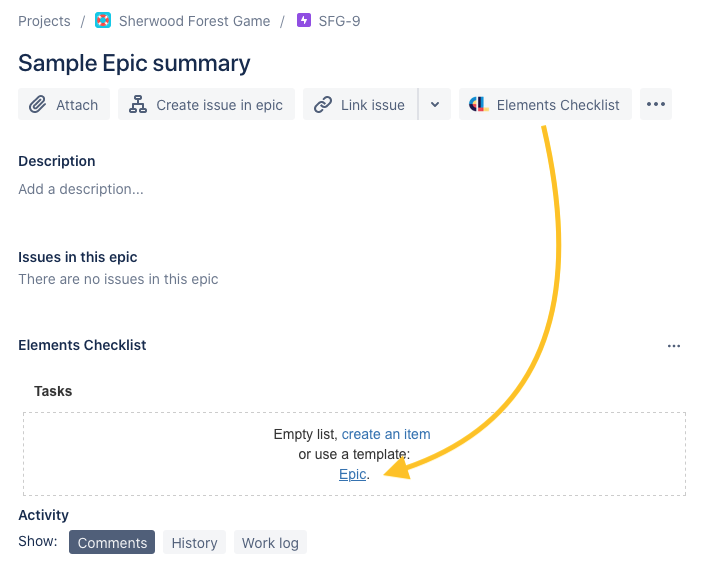Open the toolbar more actions ellipsis

655,104
